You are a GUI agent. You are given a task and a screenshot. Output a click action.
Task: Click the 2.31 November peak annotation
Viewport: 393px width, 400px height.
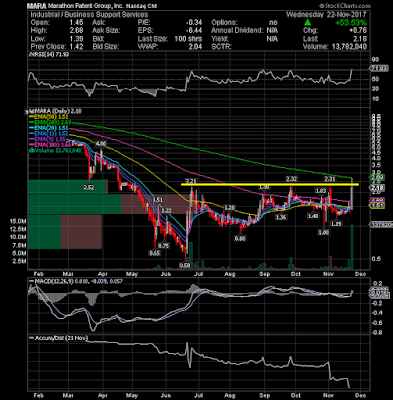click(330, 179)
